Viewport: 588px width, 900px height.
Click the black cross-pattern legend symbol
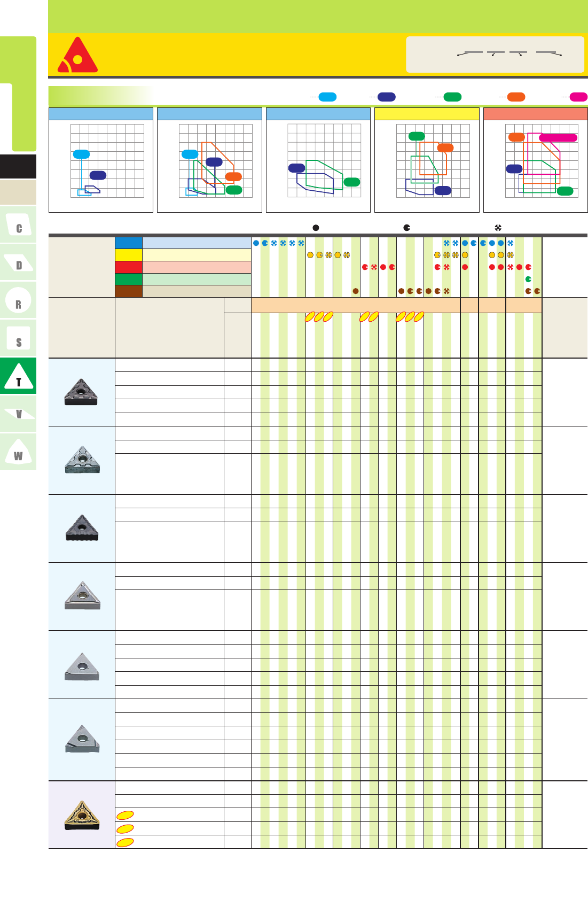pyautogui.click(x=498, y=228)
